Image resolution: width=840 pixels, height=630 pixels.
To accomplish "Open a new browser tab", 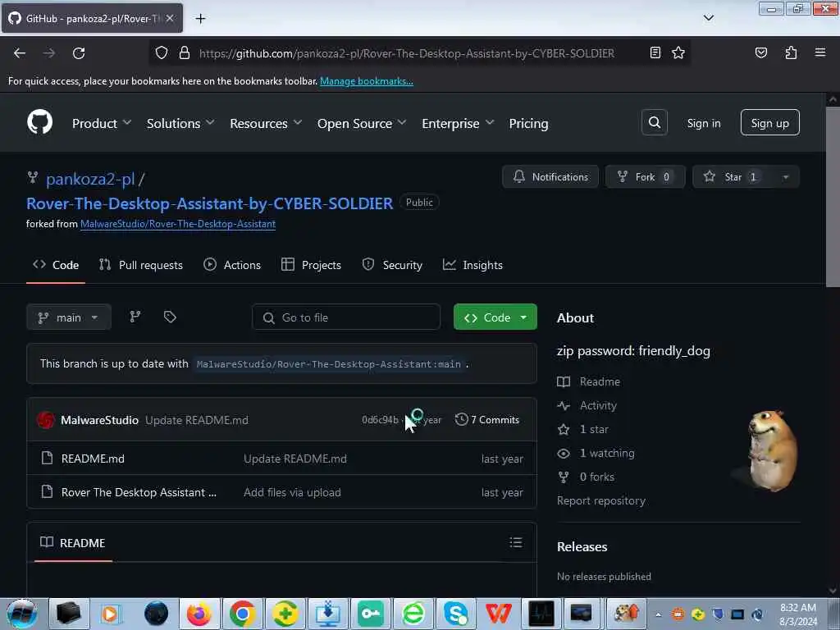I will 200,19.
